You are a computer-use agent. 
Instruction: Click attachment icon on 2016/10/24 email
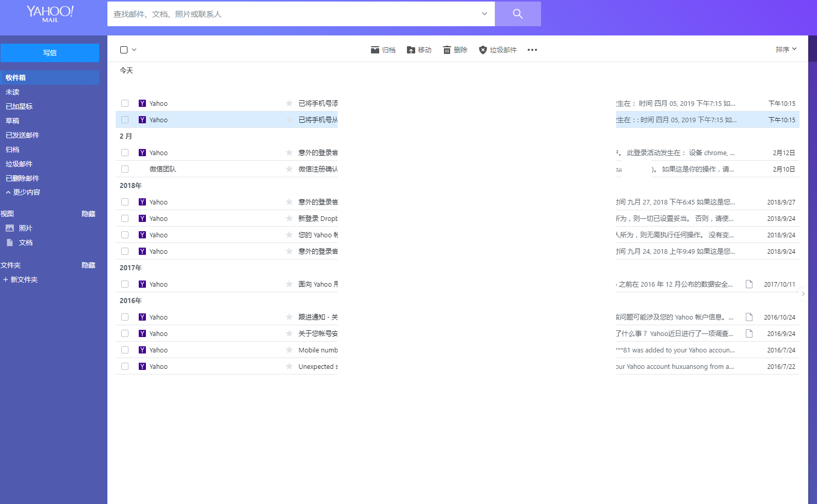click(749, 317)
